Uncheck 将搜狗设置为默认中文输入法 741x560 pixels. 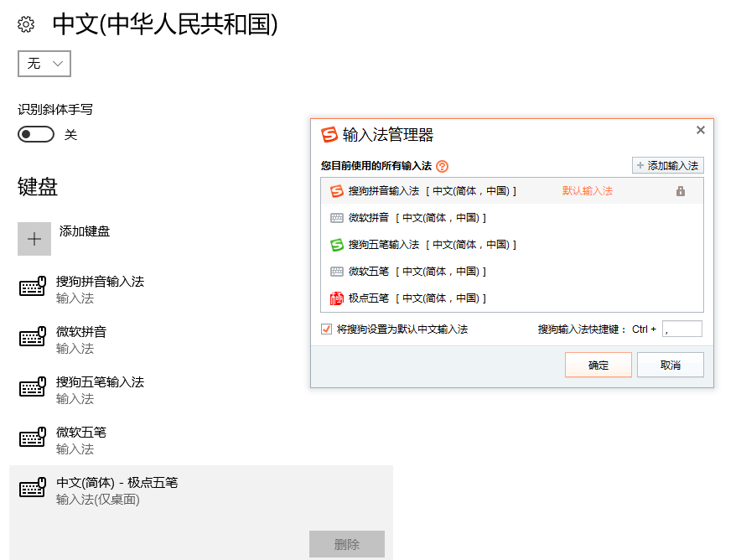point(325,329)
